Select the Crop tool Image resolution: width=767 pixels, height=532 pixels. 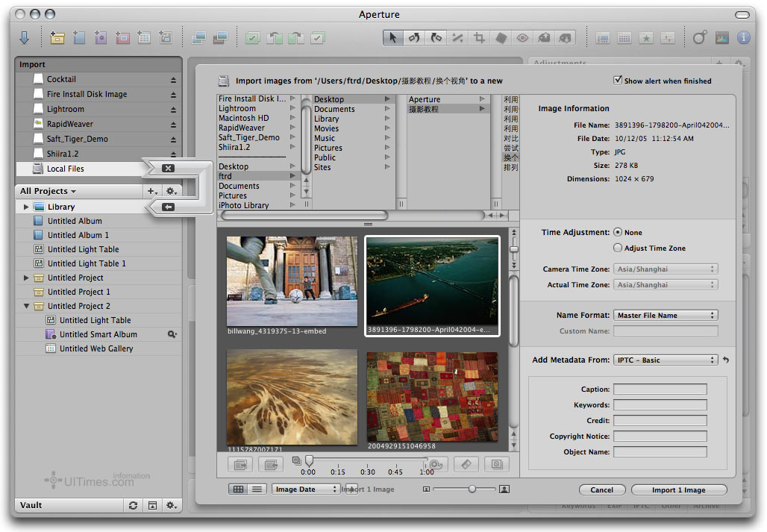pyautogui.click(x=479, y=37)
